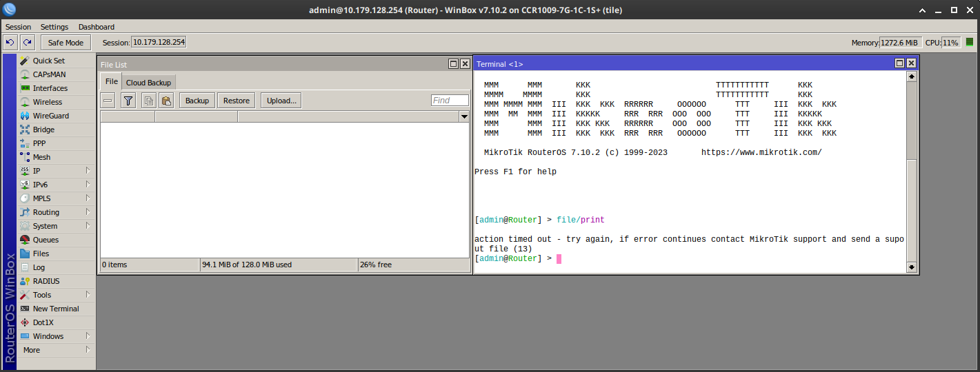The image size is (980, 372).
Task: Expand the Routing submenu
Action: [88, 212]
